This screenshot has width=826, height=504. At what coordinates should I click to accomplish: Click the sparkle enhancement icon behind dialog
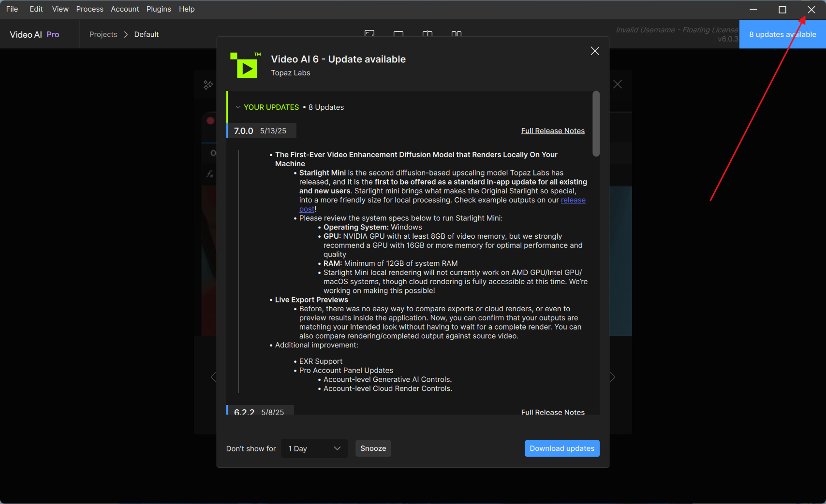pos(208,85)
